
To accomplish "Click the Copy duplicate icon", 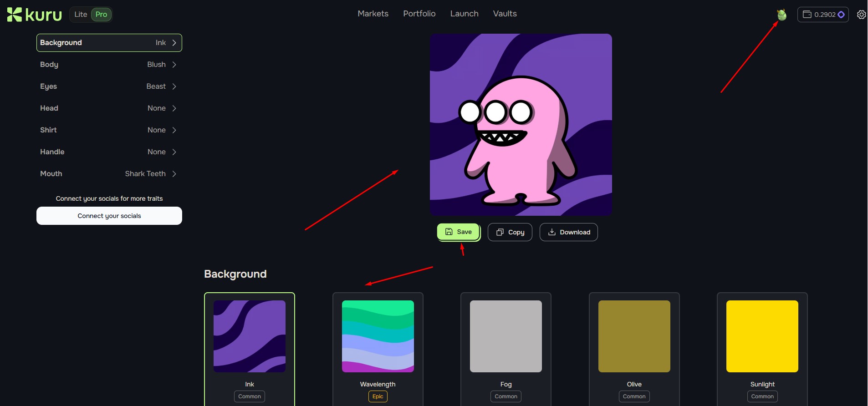I will (x=500, y=232).
